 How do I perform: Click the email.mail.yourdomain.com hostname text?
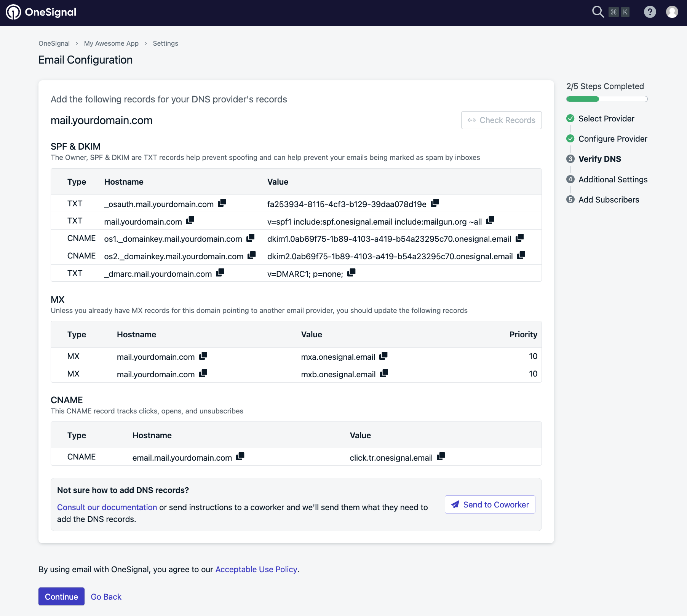[x=182, y=458]
